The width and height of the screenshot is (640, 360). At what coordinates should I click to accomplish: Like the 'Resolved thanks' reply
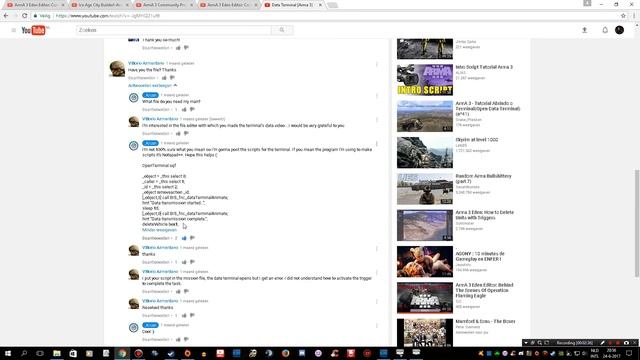[184, 316]
